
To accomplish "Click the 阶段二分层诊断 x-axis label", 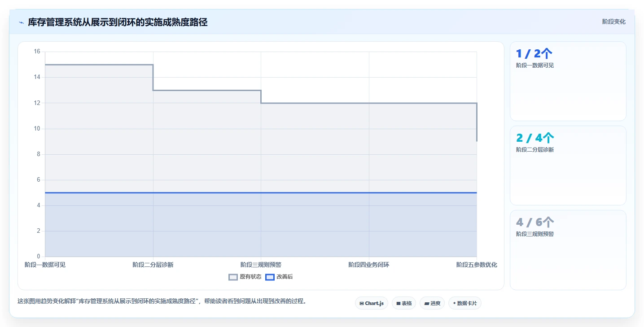I will click(153, 265).
